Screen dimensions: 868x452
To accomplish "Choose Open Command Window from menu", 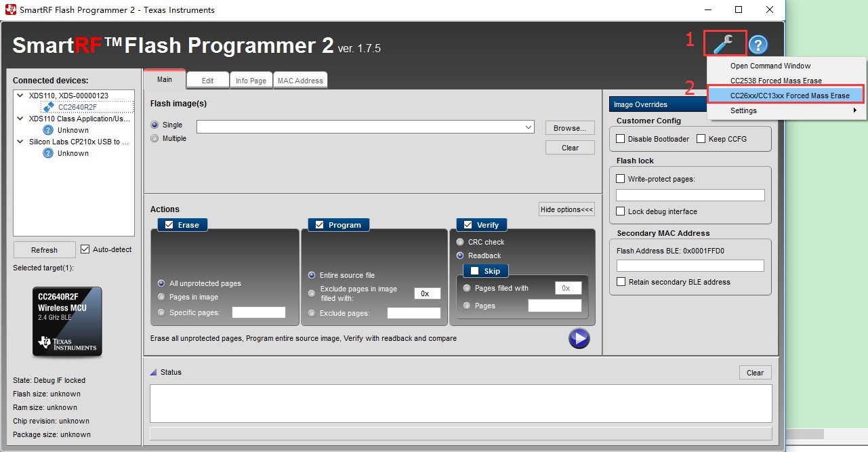I will click(786, 66).
